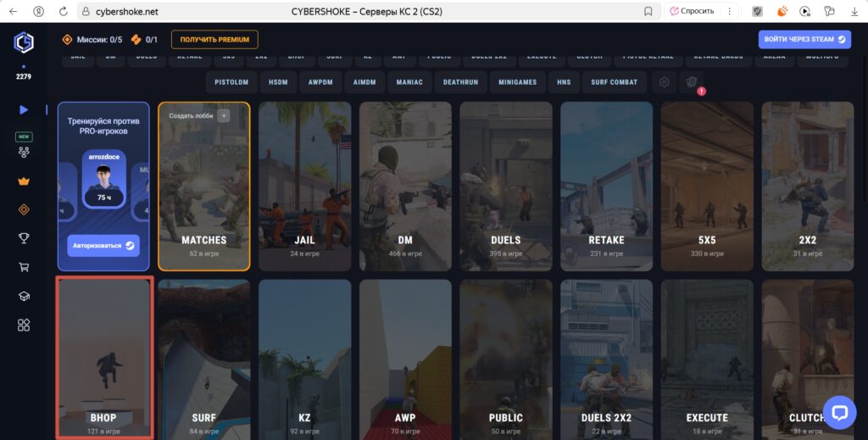Open the extensions puzzle icon
Viewport: 868px width, 440px height.
829,11
